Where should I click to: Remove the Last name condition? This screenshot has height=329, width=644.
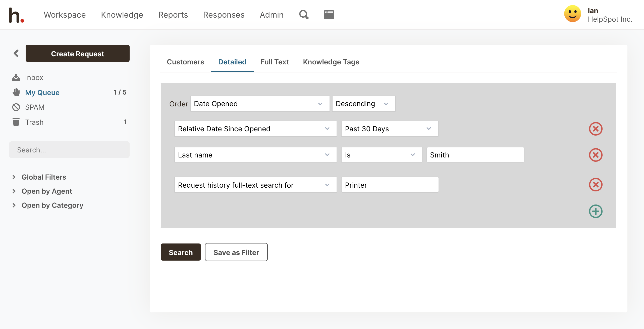[x=596, y=155]
